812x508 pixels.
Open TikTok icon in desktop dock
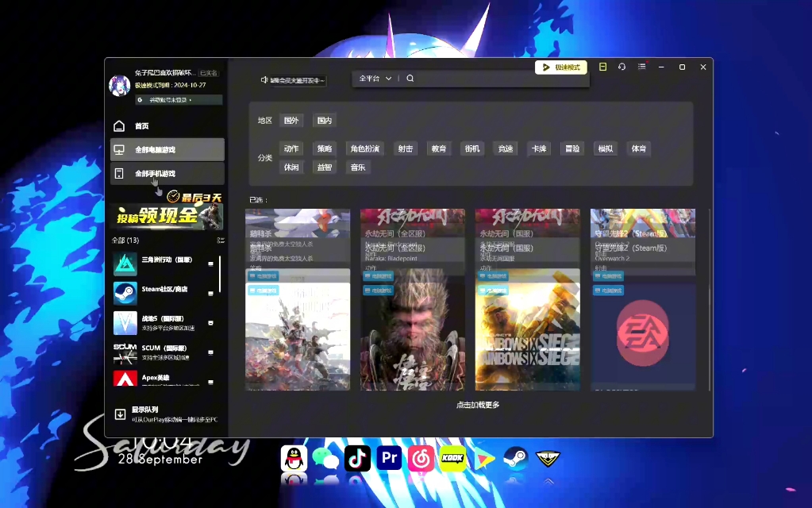[x=357, y=458]
